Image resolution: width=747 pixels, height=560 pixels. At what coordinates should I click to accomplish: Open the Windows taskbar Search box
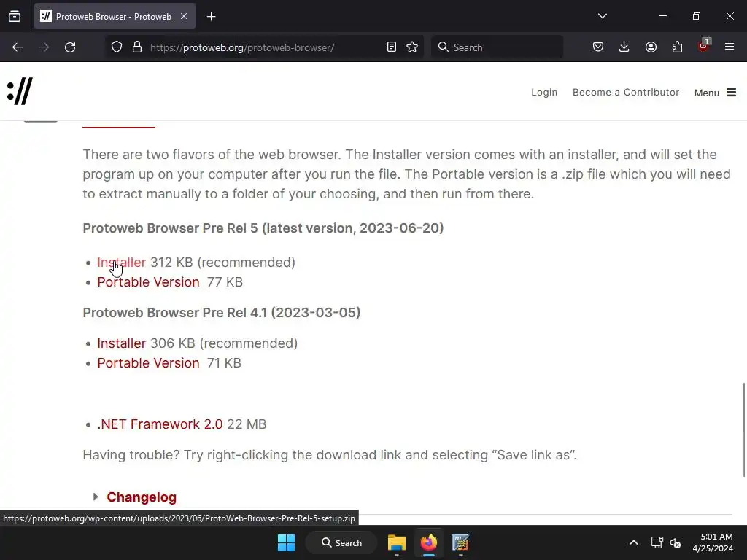(341, 542)
